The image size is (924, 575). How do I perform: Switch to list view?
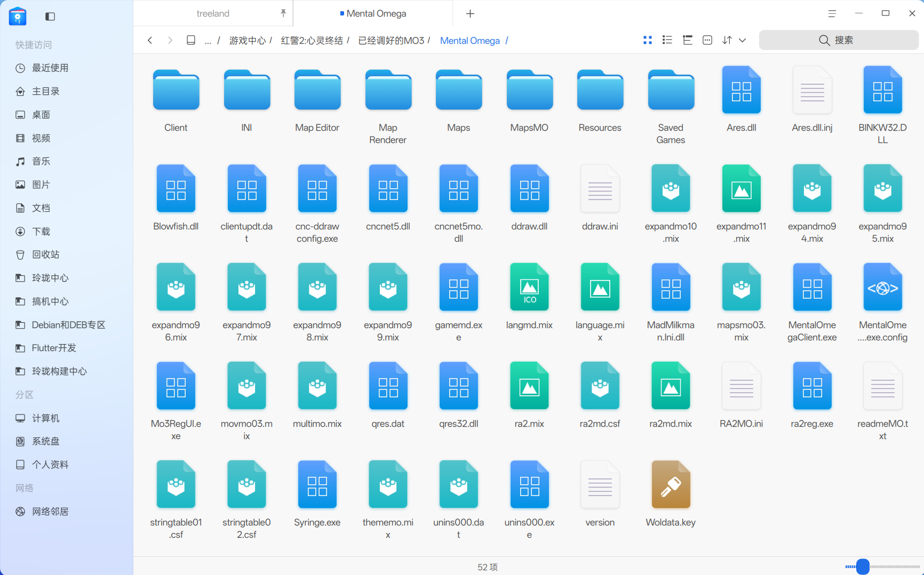[667, 40]
